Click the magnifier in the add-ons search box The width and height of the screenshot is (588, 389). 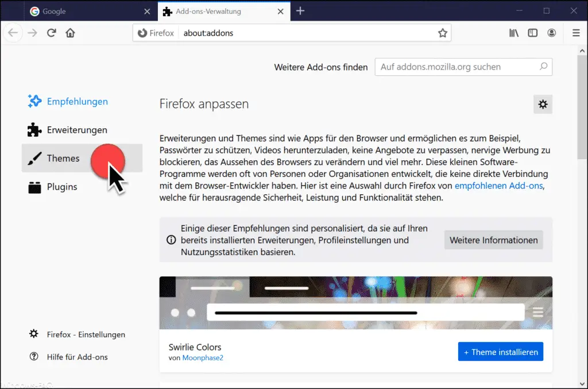pos(543,67)
